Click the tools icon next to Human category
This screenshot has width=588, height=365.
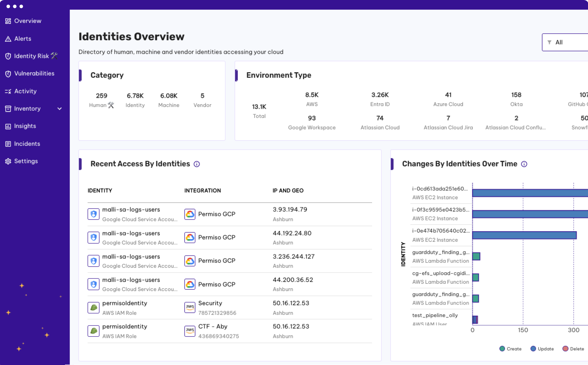pos(111,105)
